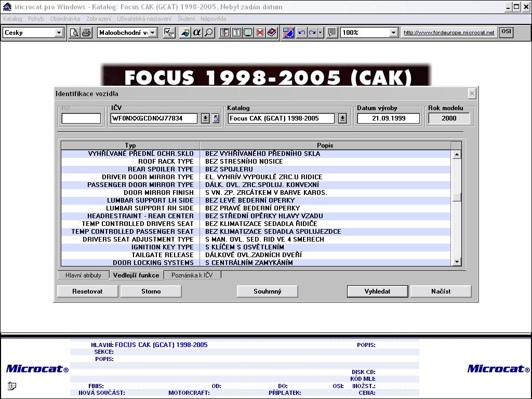This screenshot has height=399, width=532.
Task: Open the 100% zoom level dropdown
Action: click(393, 33)
